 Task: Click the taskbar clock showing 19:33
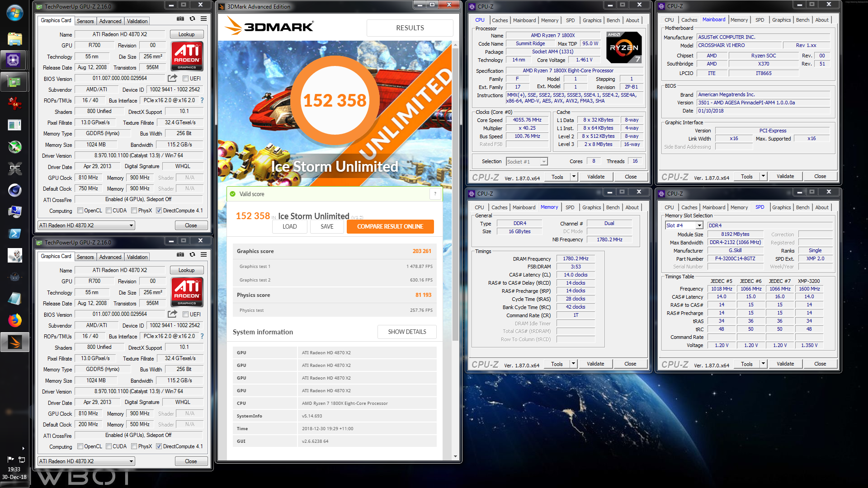pyautogui.click(x=14, y=469)
